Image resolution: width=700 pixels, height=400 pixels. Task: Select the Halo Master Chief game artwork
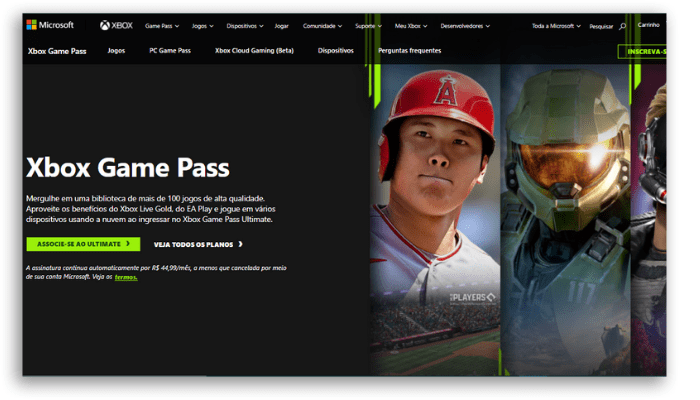point(566,219)
